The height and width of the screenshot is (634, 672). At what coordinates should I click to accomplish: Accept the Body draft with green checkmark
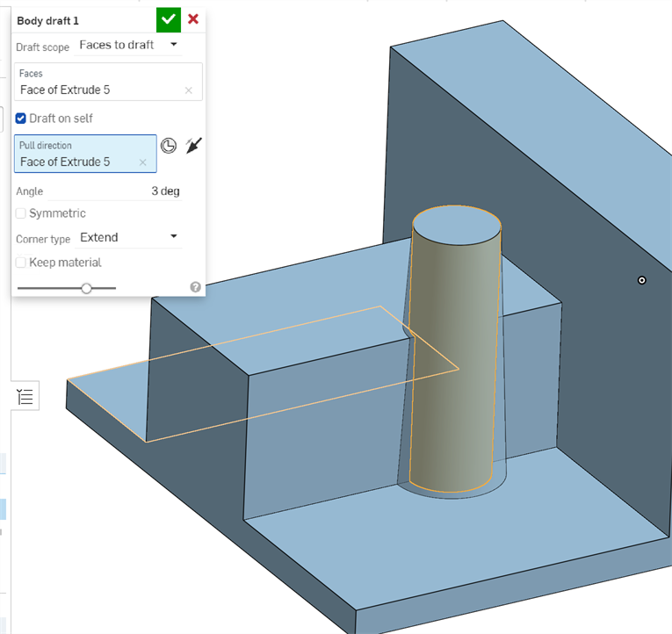tap(168, 19)
